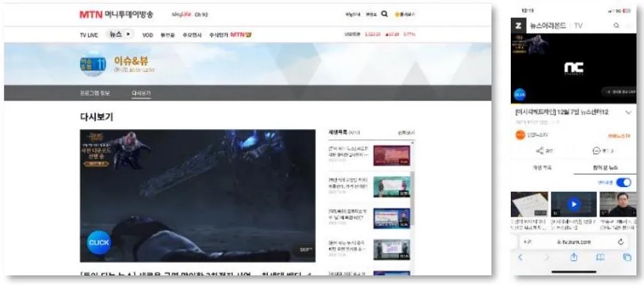This screenshot has width=644, height=285.
Task: Expand the video title chevron on mobile
Action: (x=628, y=112)
